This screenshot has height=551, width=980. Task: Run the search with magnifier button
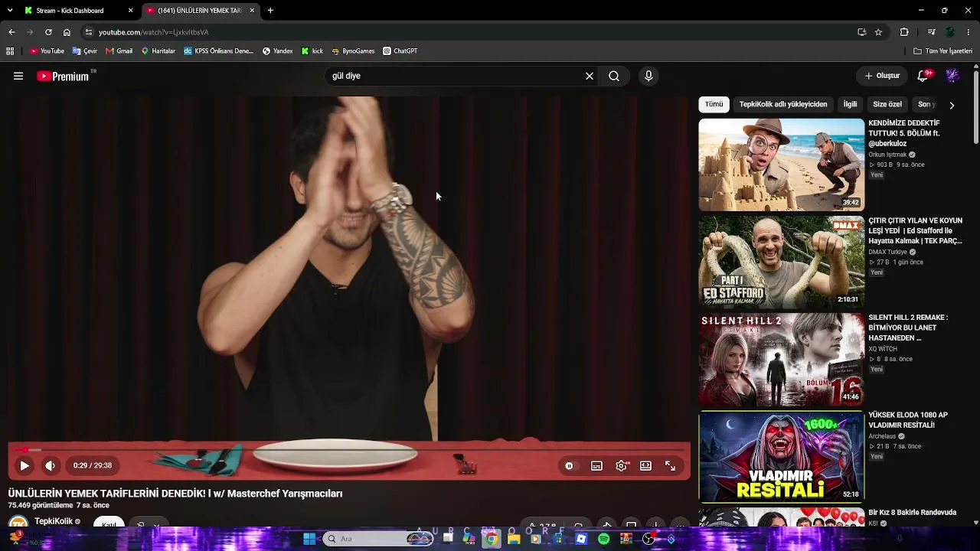coord(614,76)
